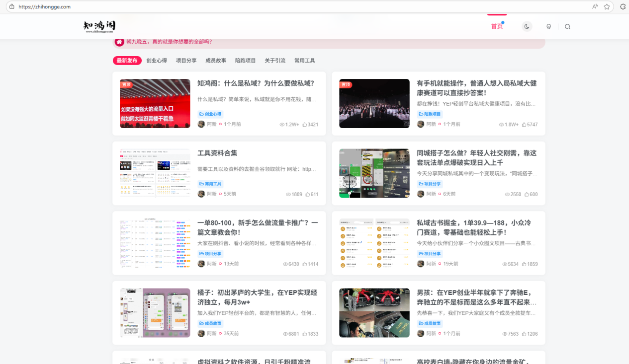629x364 pixels.
Task: Select the 常用工具 tab
Action: tap(304, 61)
